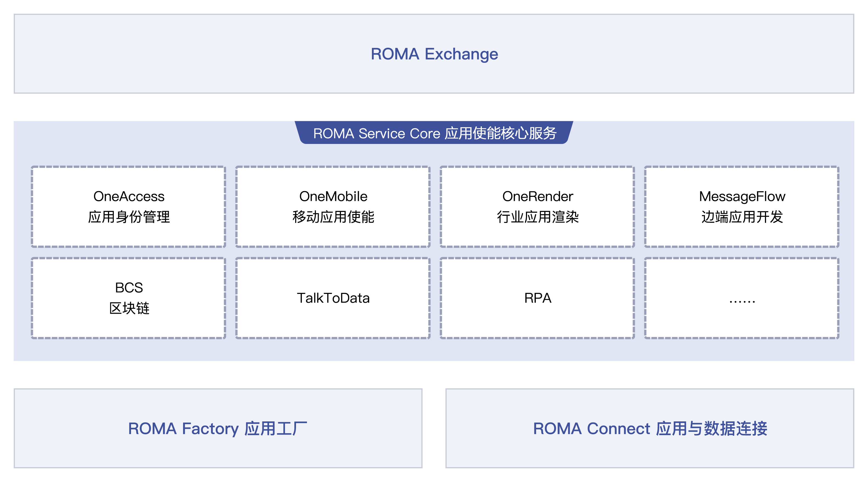Click the 边端应用开发 subtitle
The height and width of the screenshot is (482, 868).
pyautogui.click(x=742, y=217)
